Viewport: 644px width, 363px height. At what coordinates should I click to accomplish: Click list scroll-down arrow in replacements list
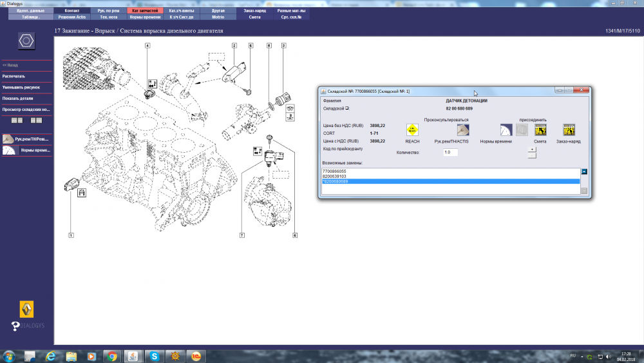click(584, 191)
